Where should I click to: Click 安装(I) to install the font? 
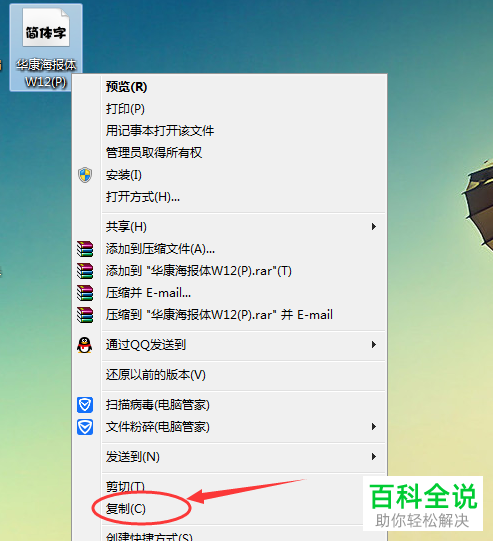tap(124, 175)
